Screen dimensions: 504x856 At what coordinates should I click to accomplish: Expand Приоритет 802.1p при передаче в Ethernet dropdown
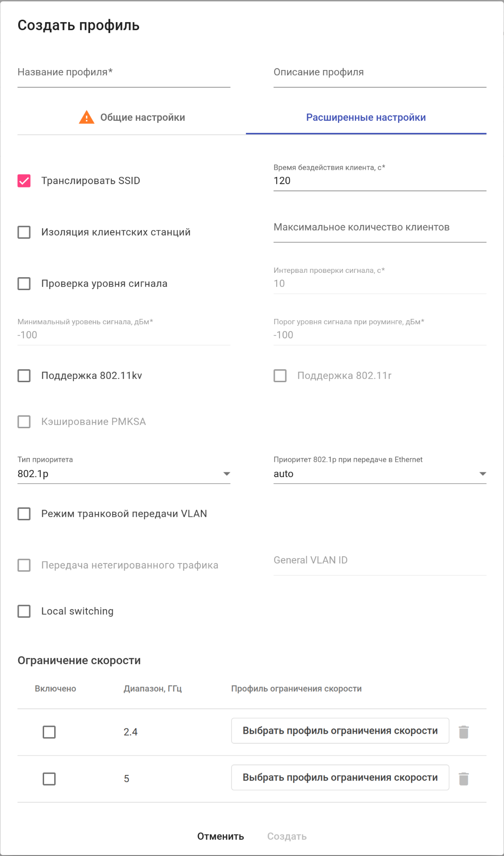click(380, 474)
